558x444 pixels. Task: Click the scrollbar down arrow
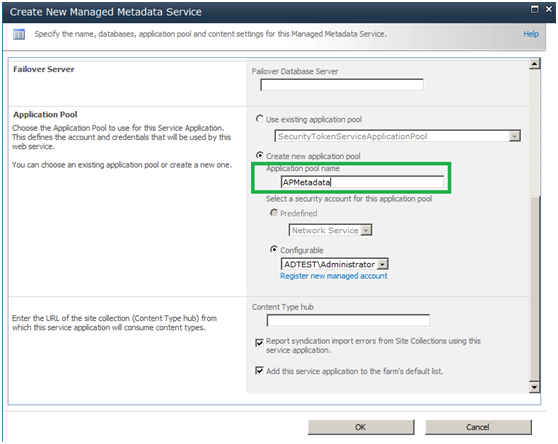coord(534,387)
